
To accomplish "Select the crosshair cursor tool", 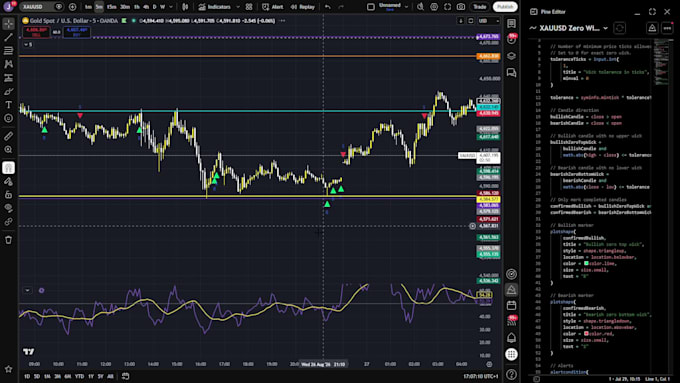I will pos(8,23).
